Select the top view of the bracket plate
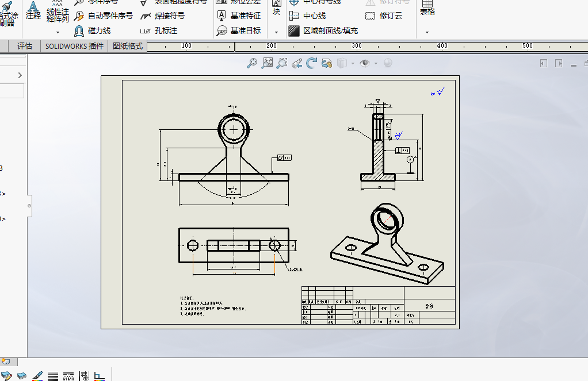 click(234, 245)
